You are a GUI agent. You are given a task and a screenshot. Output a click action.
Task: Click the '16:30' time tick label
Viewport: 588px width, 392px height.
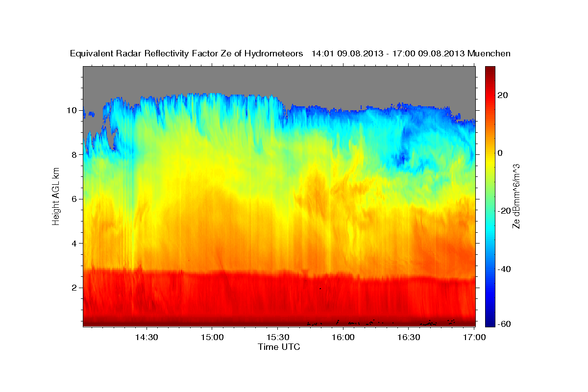click(x=409, y=338)
